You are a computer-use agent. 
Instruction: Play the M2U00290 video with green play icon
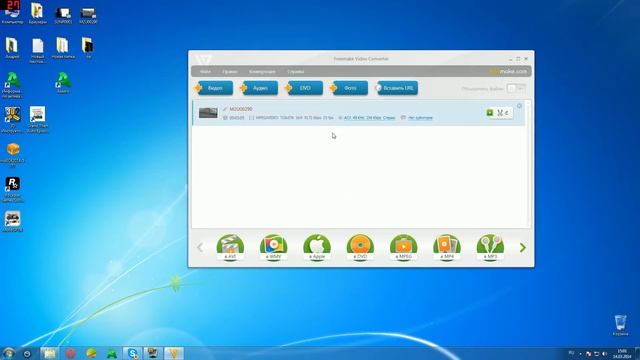click(490, 113)
